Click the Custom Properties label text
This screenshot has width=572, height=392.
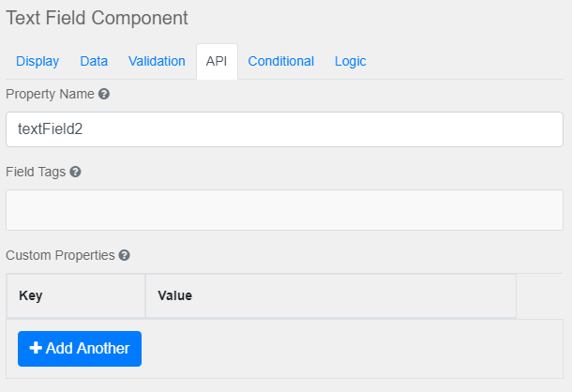click(x=60, y=255)
